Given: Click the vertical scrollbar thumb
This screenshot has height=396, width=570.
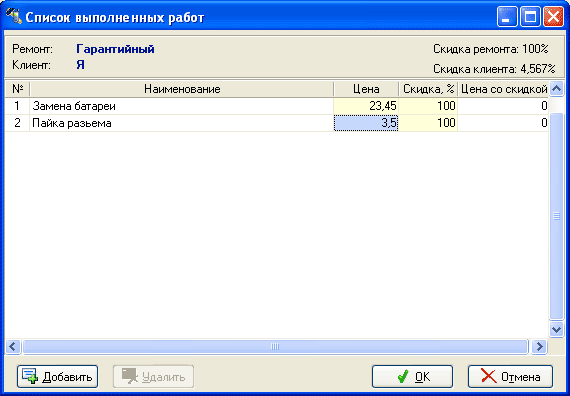Looking at the screenshot, I should point(557,216).
